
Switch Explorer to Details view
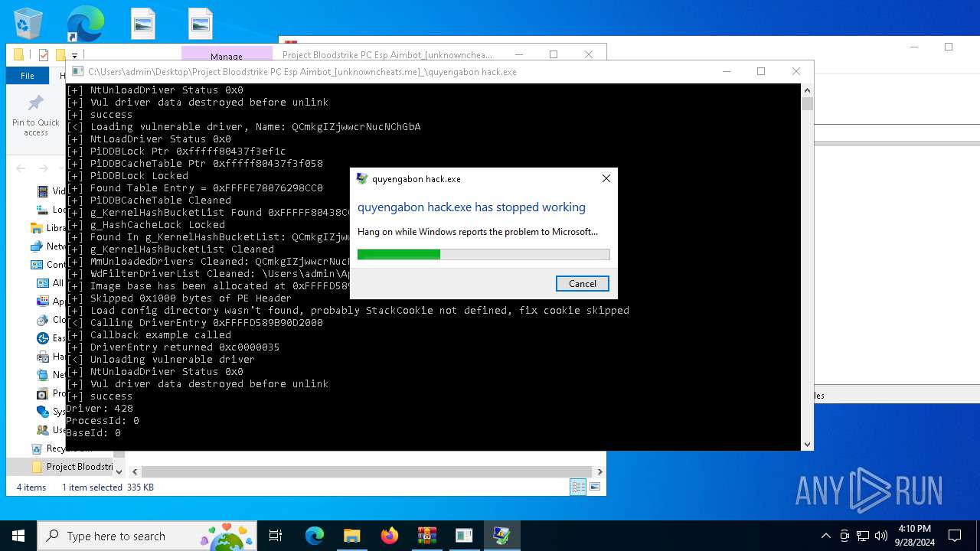click(578, 487)
